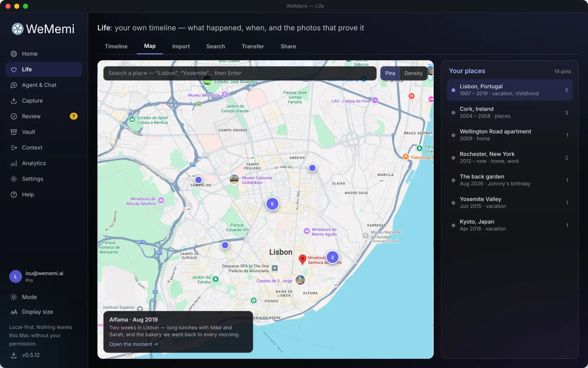Screen dimensions: 588x368
Task: Switch map to Pins view
Action: coord(390,73)
